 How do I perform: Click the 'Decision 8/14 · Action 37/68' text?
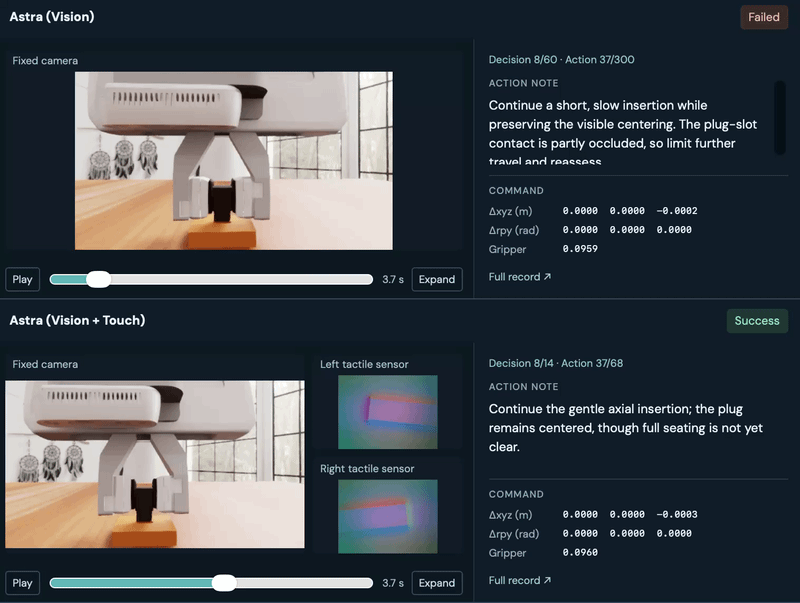pos(556,363)
